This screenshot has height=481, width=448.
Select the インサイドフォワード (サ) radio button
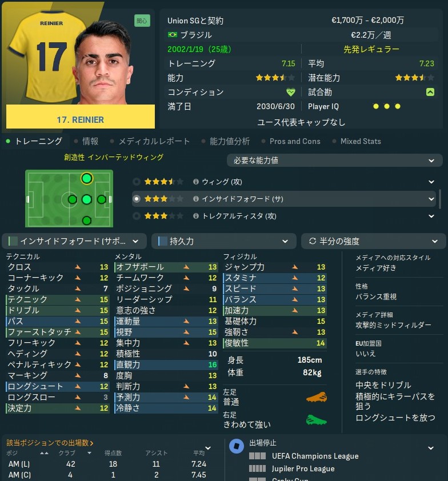point(137,199)
